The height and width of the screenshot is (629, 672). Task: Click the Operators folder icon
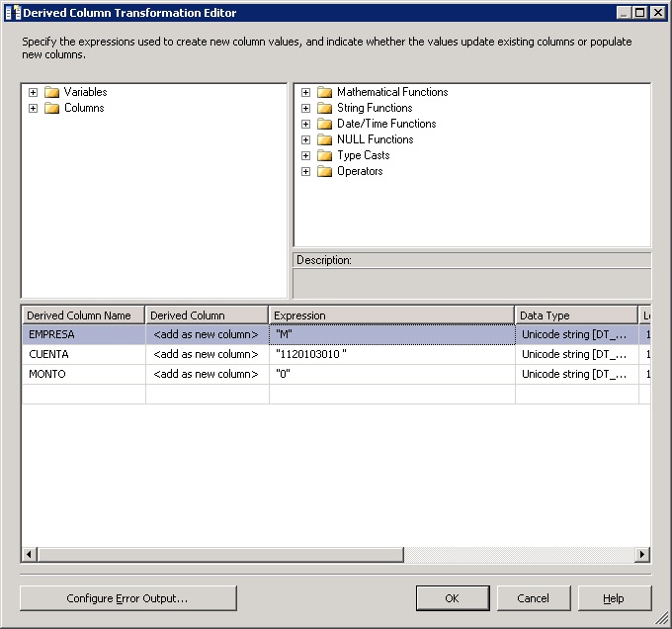coord(324,171)
